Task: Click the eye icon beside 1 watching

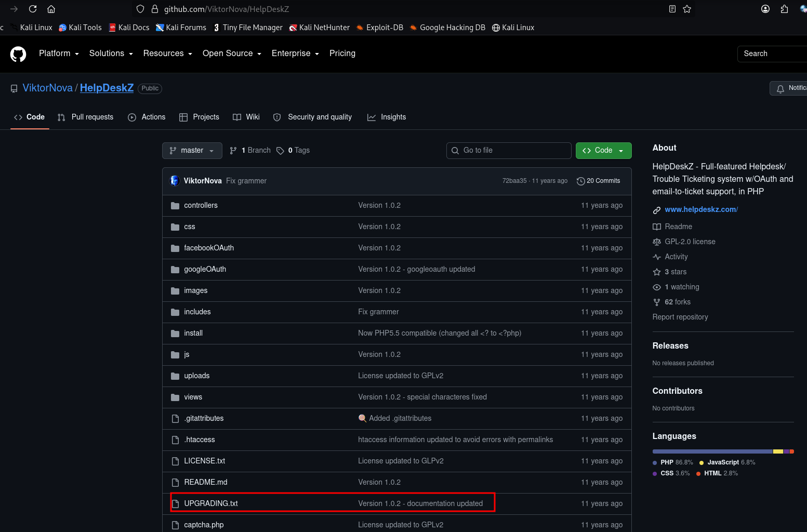Action: click(657, 287)
